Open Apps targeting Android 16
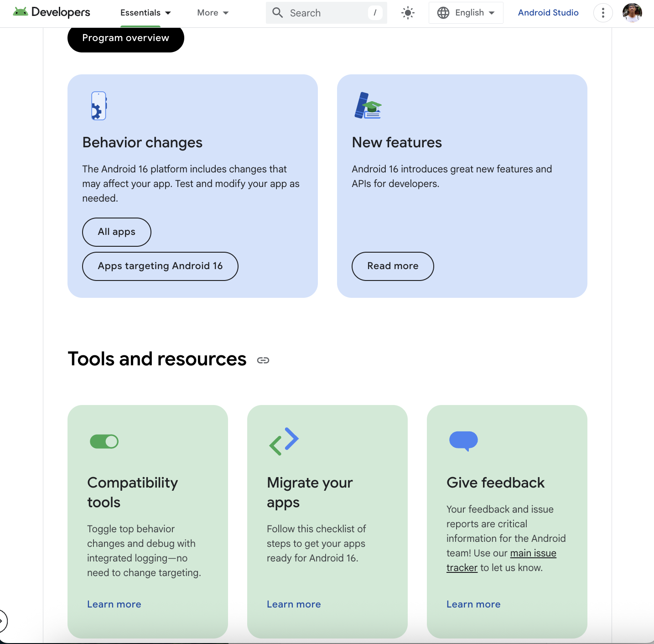 pyautogui.click(x=160, y=266)
